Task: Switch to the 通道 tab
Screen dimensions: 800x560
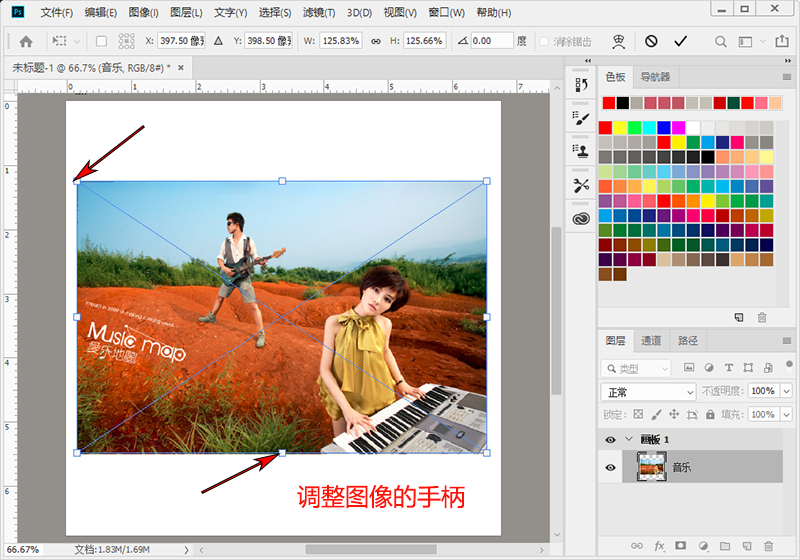Action: click(x=651, y=341)
